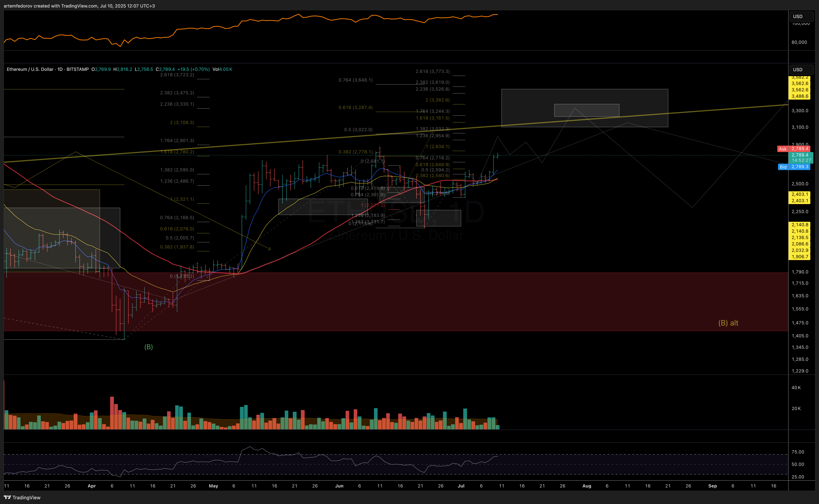The image size is (819, 504).
Task: Click the yellow 1,906.7 price scale tag
Action: pyautogui.click(x=800, y=257)
